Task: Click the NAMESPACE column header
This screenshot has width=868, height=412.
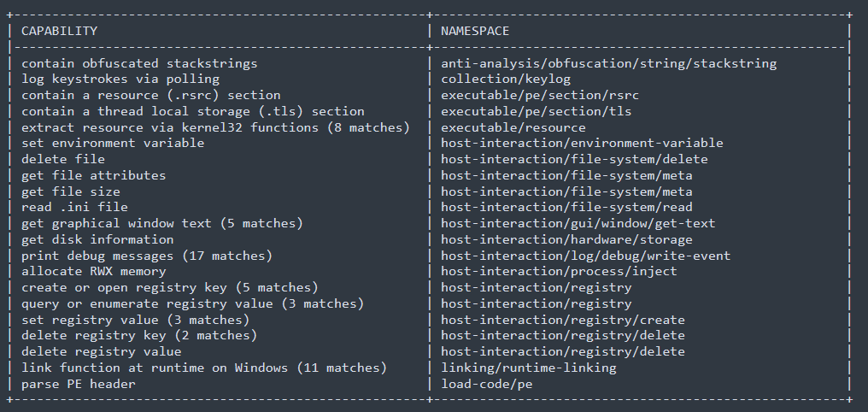Action: (x=475, y=31)
